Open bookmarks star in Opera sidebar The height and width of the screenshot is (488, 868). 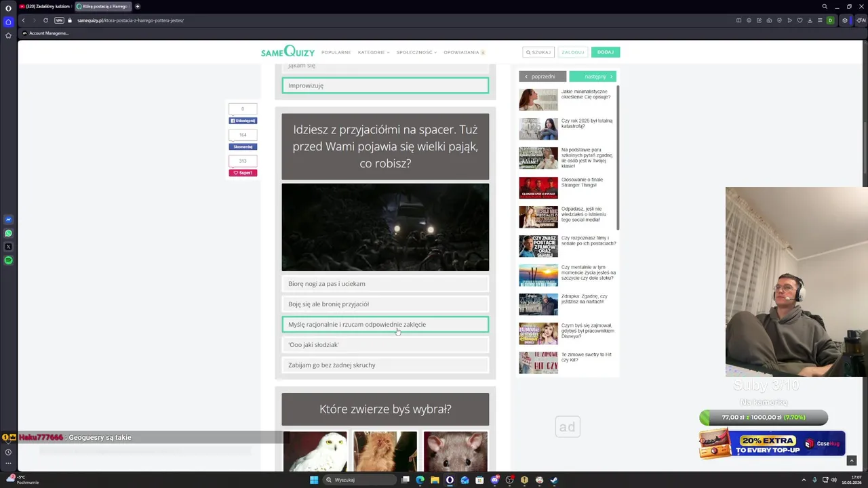pyautogui.click(x=8, y=35)
